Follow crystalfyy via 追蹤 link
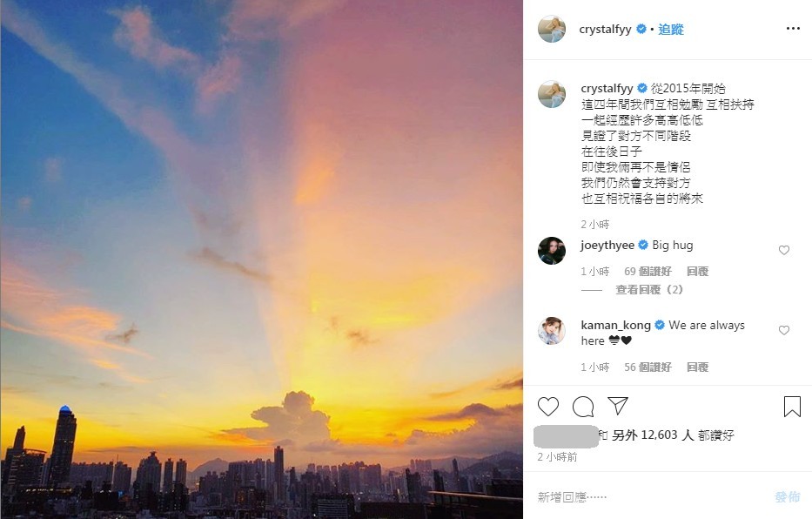Viewport: 812px width, 519px height. [x=671, y=30]
